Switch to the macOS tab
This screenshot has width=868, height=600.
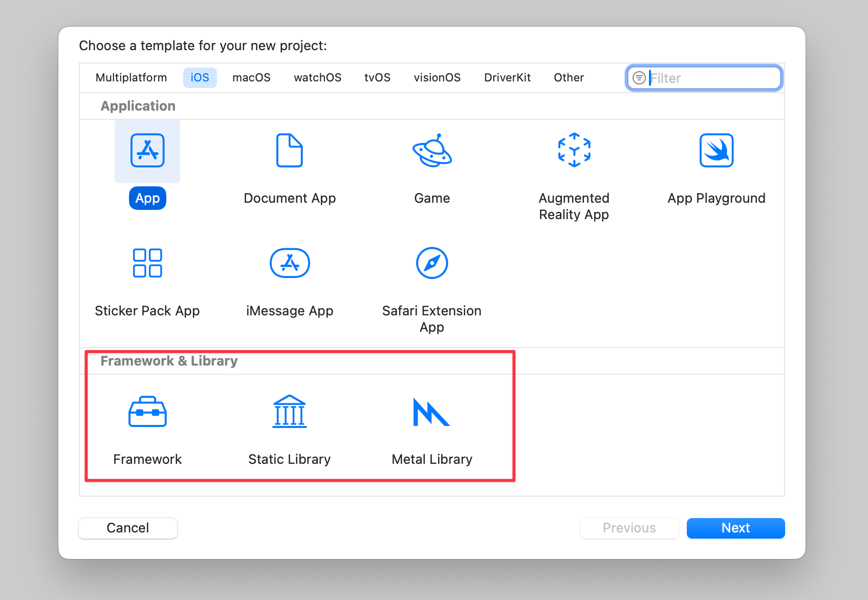click(x=251, y=78)
